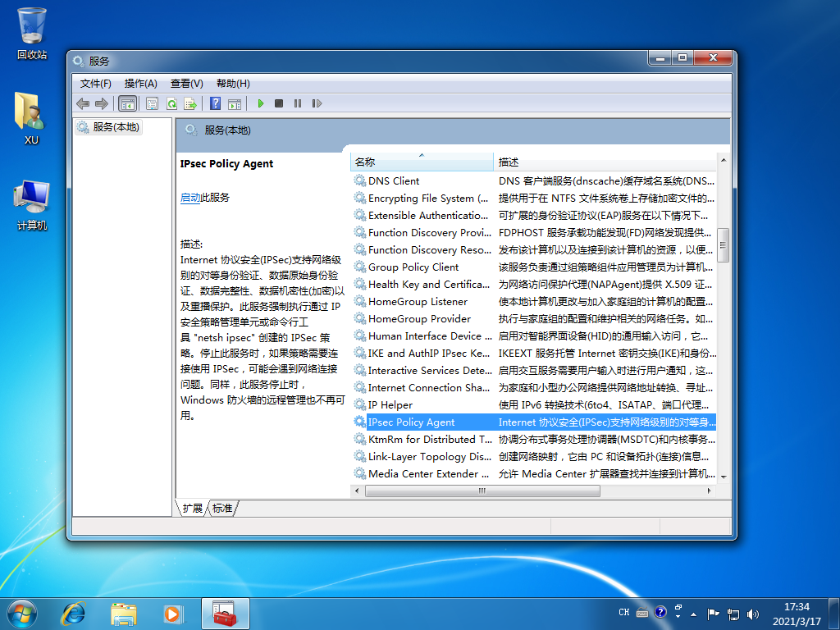This screenshot has width=840, height=630.
Task: Start the service with the green play toolbar icon
Action: [x=261, y=103]
